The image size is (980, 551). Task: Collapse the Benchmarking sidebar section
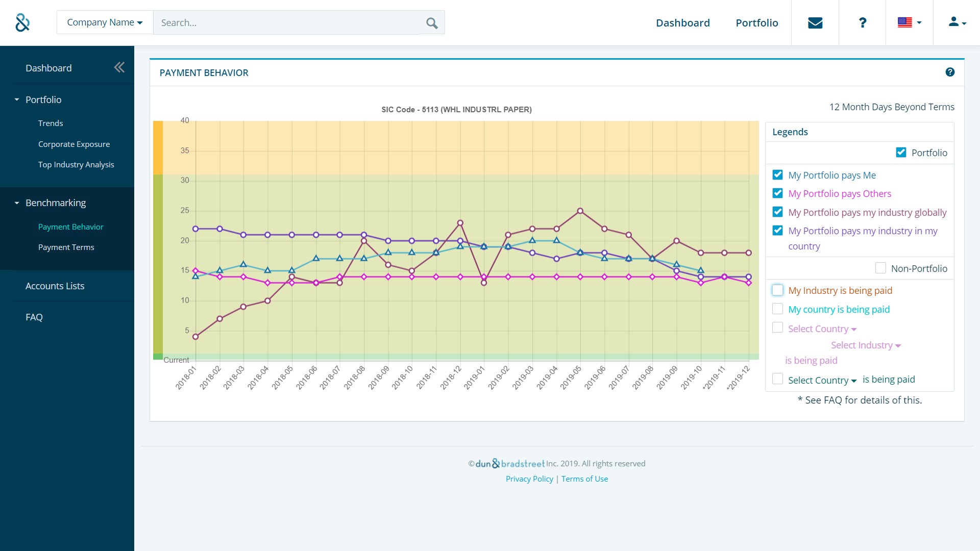(56, 203)
